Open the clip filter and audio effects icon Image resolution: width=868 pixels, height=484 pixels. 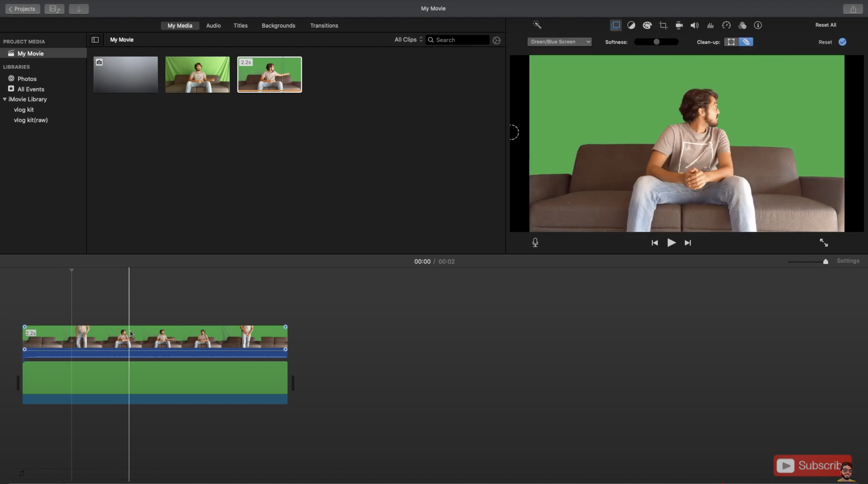point(742,25)
